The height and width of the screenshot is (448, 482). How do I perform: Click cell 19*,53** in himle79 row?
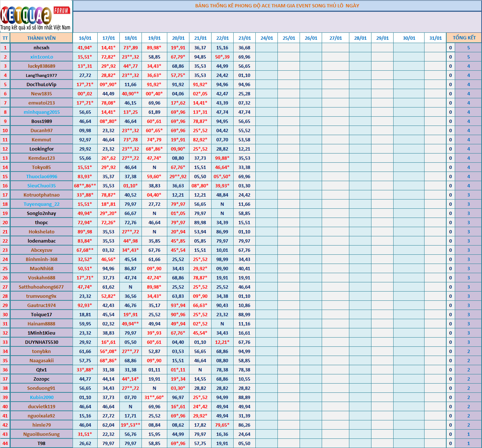click(x=130, y=425)
